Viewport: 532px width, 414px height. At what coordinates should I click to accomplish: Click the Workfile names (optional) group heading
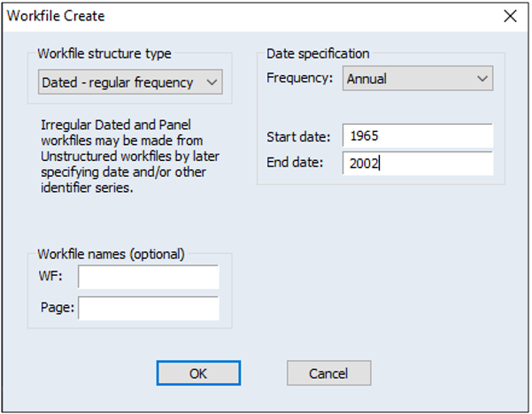111,254
